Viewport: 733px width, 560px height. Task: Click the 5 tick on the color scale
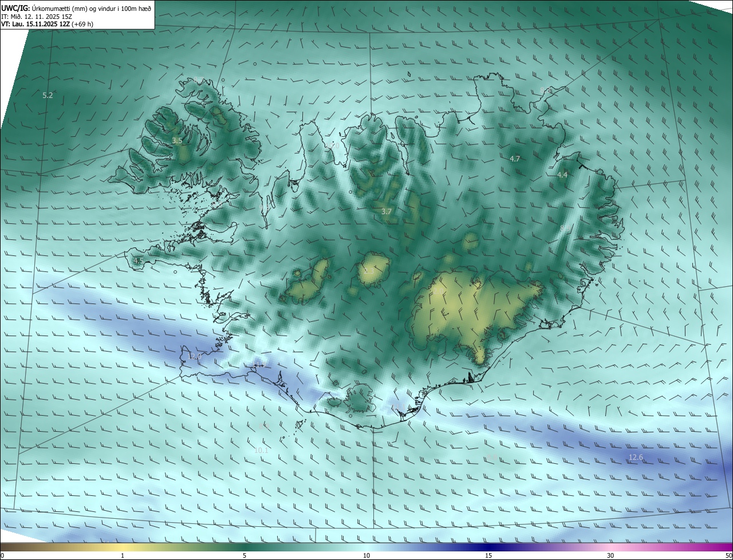[x=245, y=556]
